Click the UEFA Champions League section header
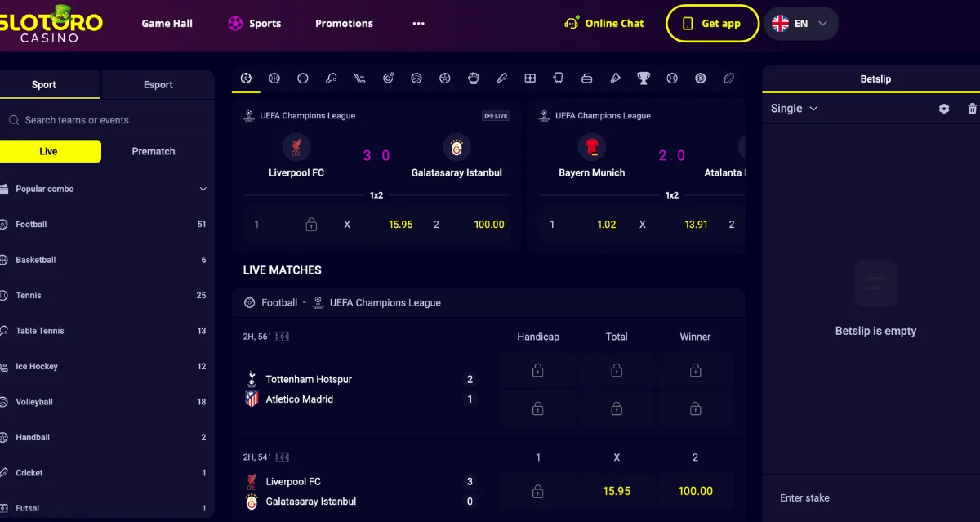This screenshot has height=522, width=980. click(x=488, y=302)
